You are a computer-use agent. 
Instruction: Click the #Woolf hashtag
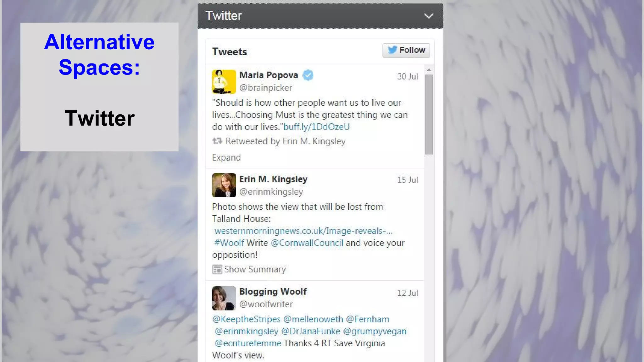coord(229,243)
